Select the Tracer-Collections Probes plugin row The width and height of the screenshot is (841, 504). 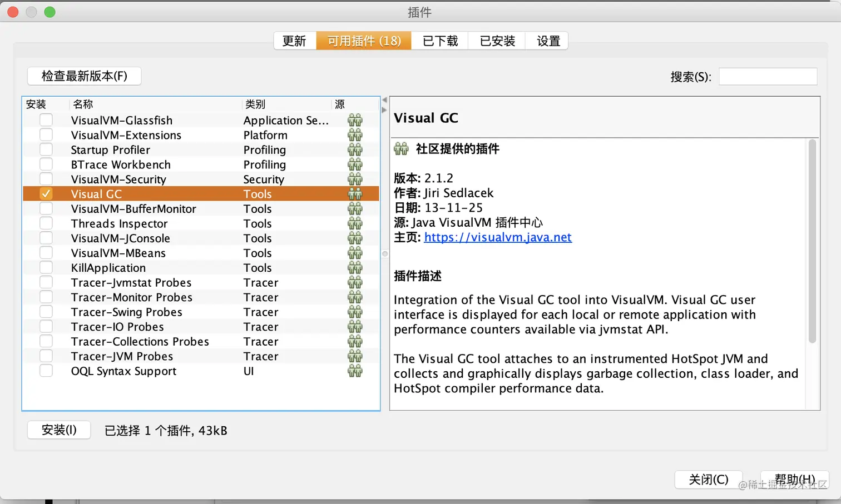[x=201, y=341]
